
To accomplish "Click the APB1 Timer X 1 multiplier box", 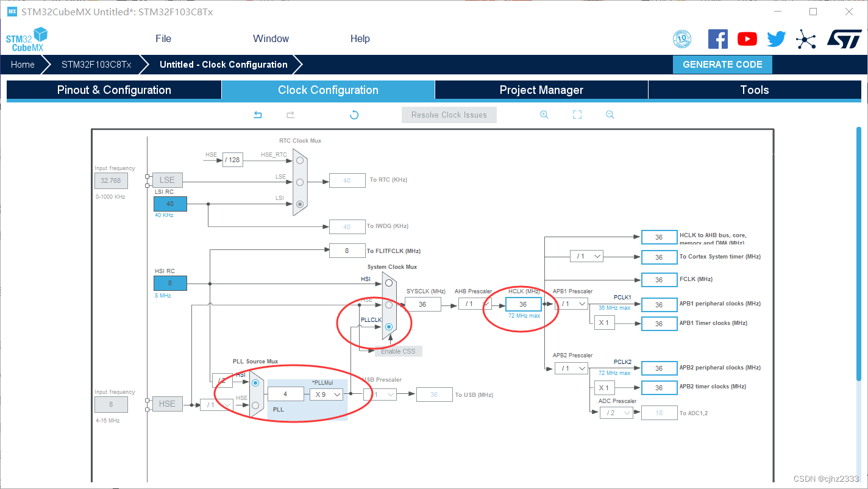I will 604,323.
